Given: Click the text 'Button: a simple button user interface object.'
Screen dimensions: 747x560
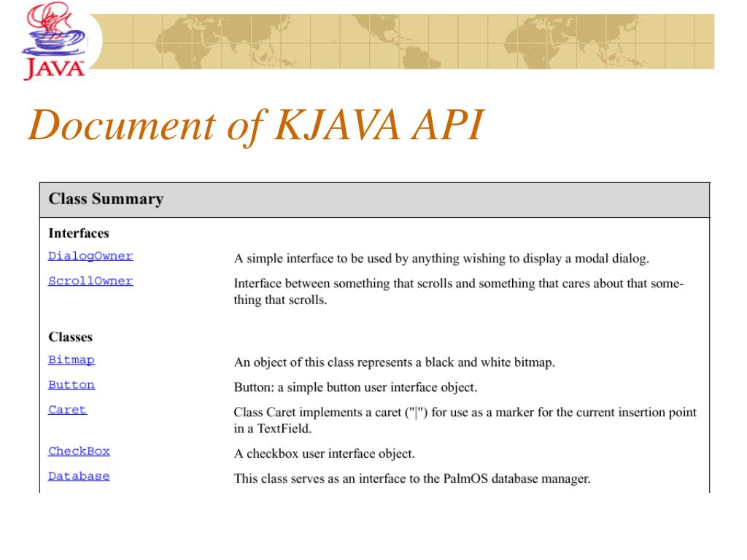Looking at the screenshot, I should (x=355, y=387).
